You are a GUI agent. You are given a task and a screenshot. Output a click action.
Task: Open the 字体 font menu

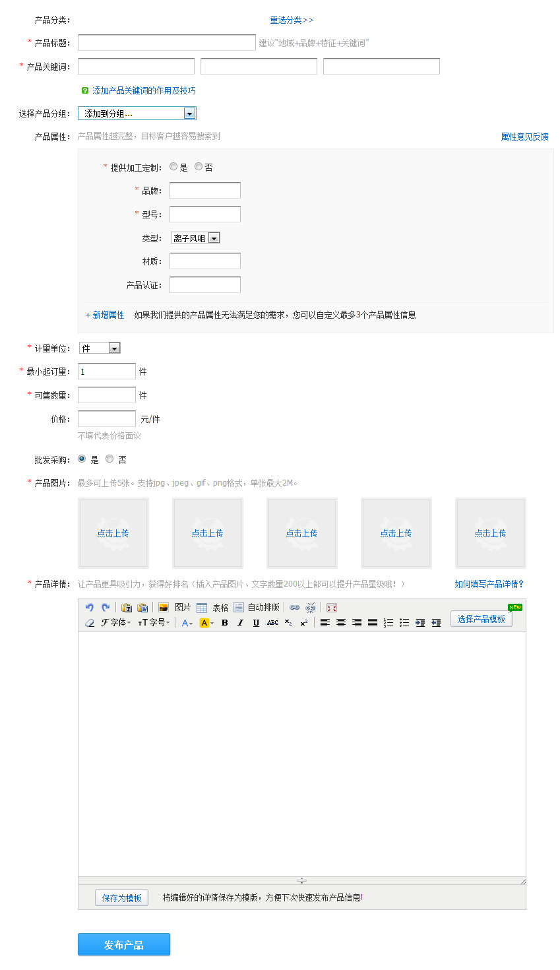point(116,623)
